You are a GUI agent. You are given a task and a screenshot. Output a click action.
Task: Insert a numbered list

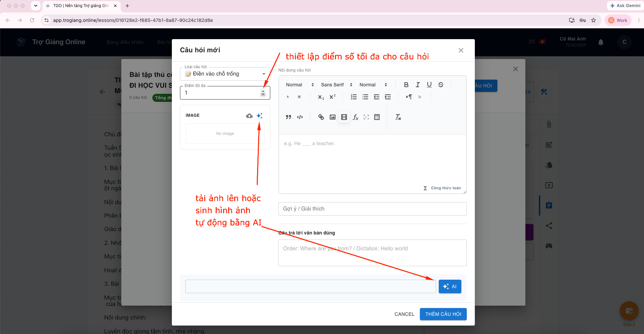[x=354, y=97]
